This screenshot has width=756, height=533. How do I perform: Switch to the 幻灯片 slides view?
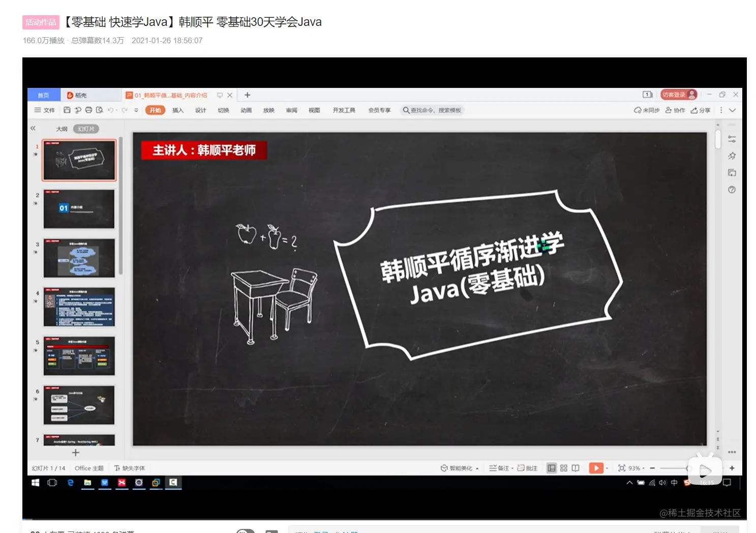pos(86,129)
